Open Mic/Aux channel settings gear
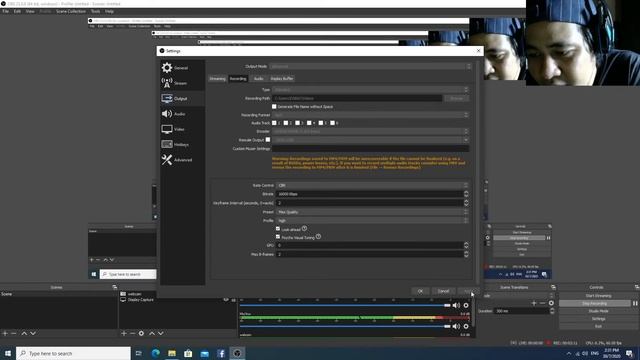Viewport: 640px width, 360px height. click(x=466, y=327)
